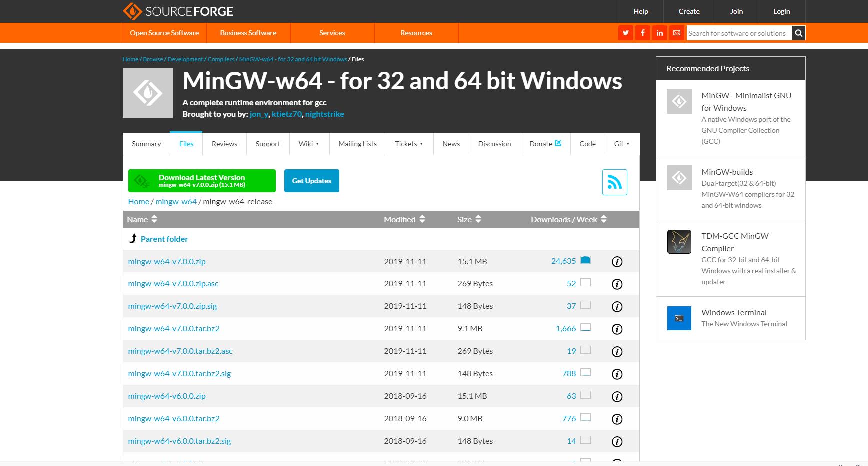Tick the checkbox next to mingw-w64-v6.0.0.zip

pyautogui.click(x=585, y=395)
